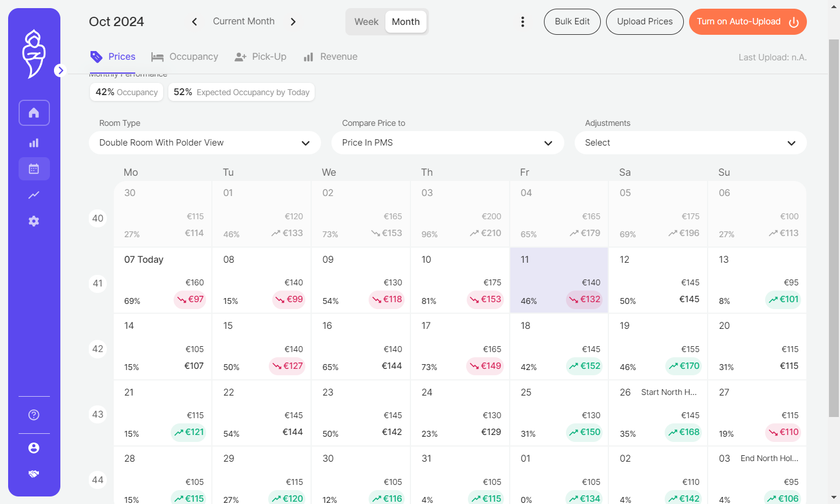This screenshot has height=504, width=840.
Task: Switch the calendar to Week view
Action: point(366,21)
